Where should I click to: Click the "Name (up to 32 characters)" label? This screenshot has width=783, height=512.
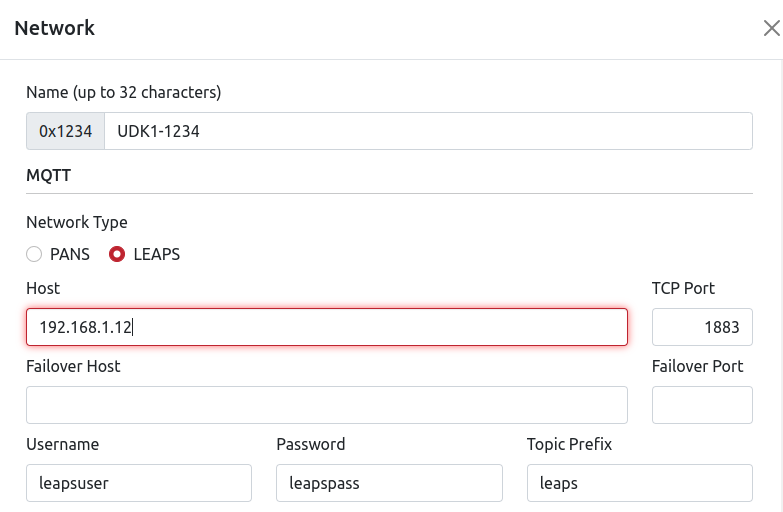pos(123,92)
